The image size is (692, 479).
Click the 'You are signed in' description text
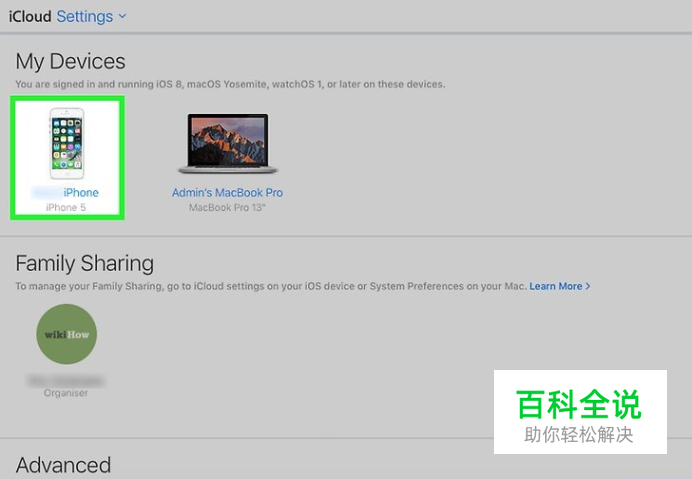click(230, 84)
